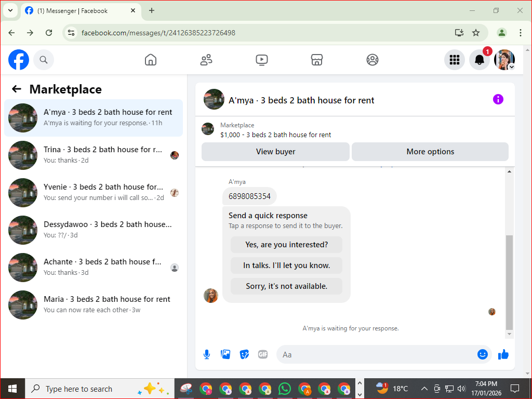Click A'mya's phone number message 6898085354

249,196
